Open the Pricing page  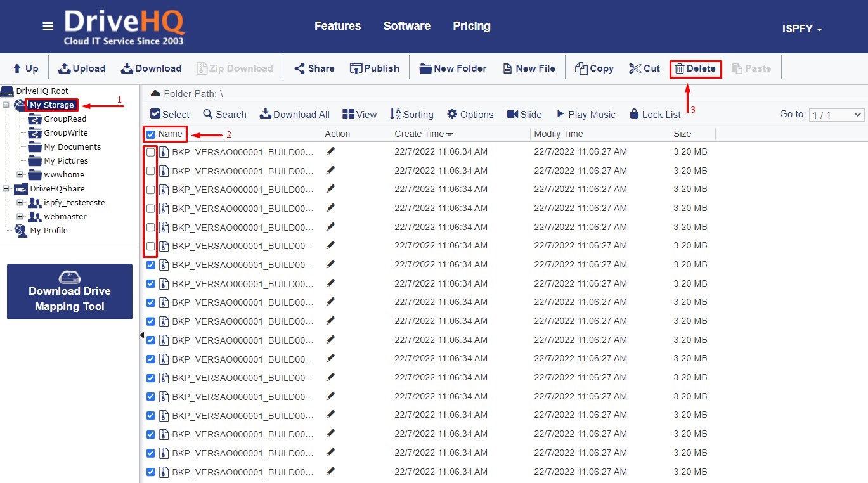click(472, 26)
